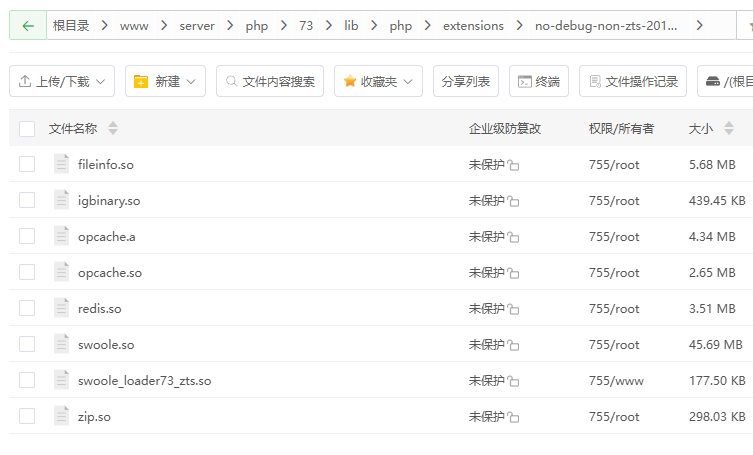Click the 权限/所有者 column header
Image resolution: width=753 pixels, height=455 pixels.
click(621, 129)
